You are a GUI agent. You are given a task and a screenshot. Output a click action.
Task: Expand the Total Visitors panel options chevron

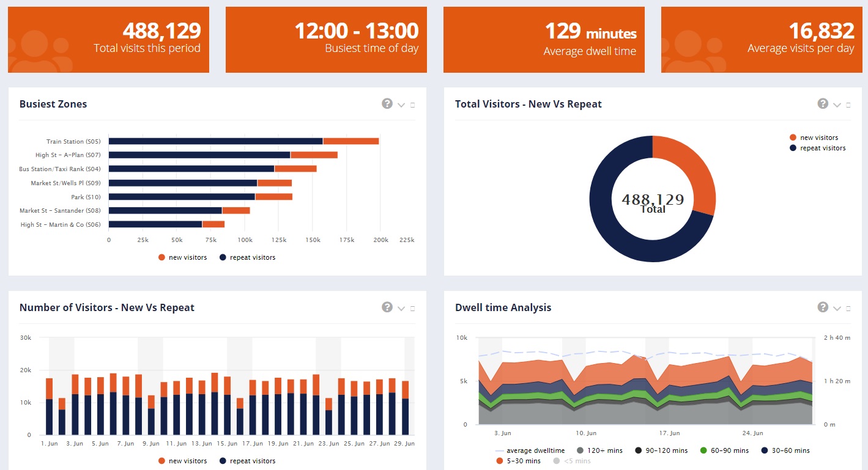(837, 105)
